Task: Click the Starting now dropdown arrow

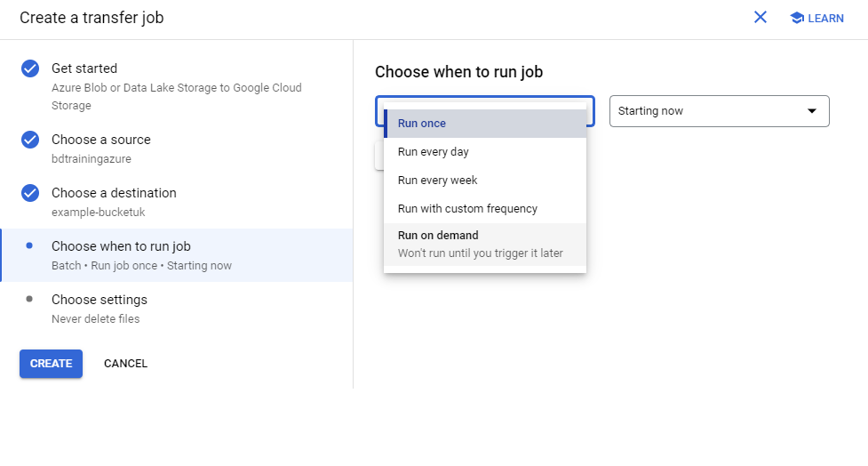Action: click(811, 111)
